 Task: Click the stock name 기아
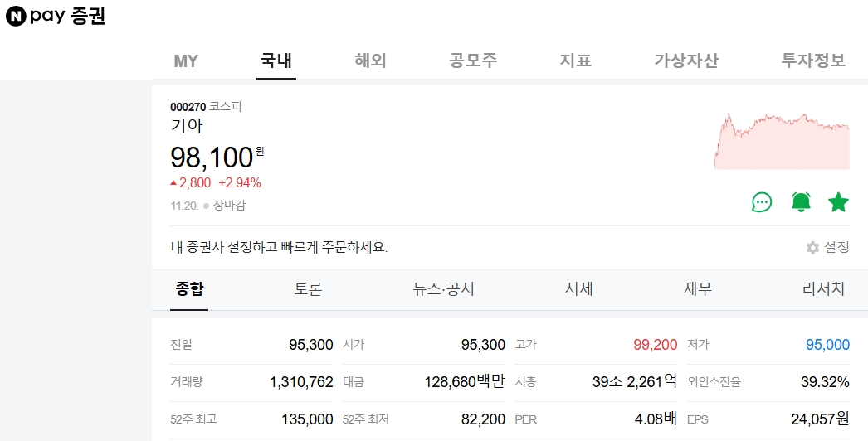click(187, 126)
